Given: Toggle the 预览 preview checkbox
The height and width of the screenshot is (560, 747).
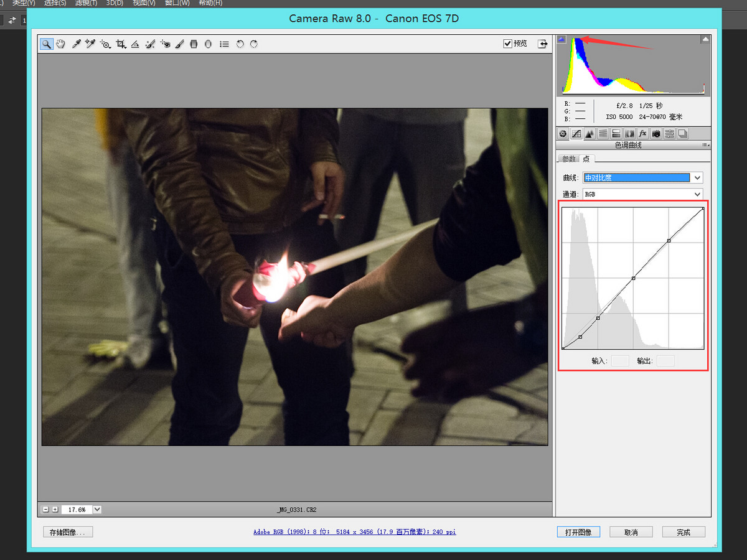Looking at the screenshot, I should coord(507,44).
